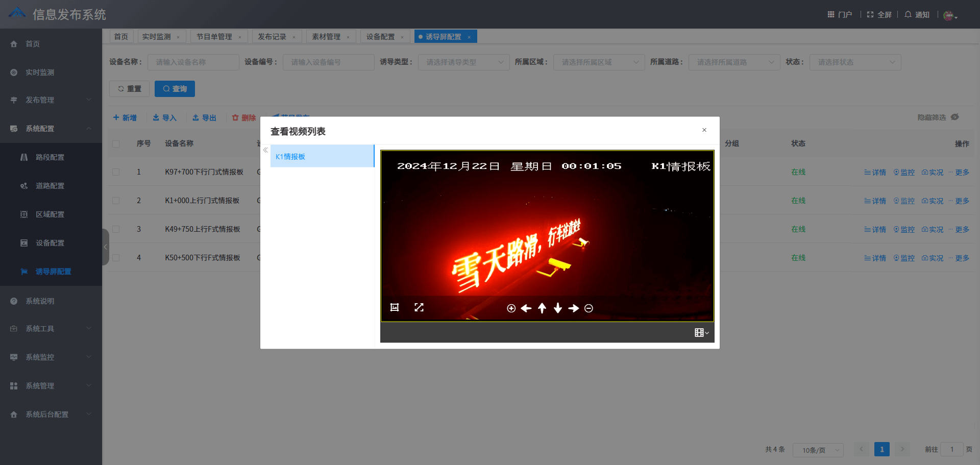Viewport: 980px width, 465px height.
Task: Click the 查询 search button
Action: (x=175, y=89)
